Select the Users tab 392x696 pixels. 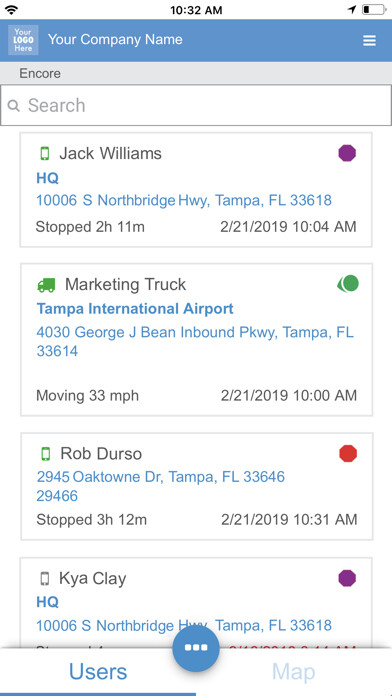coord(98,672)
